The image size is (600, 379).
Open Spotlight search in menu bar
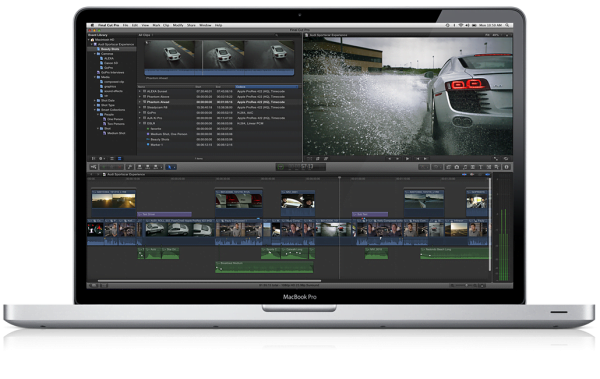point(507,25)
